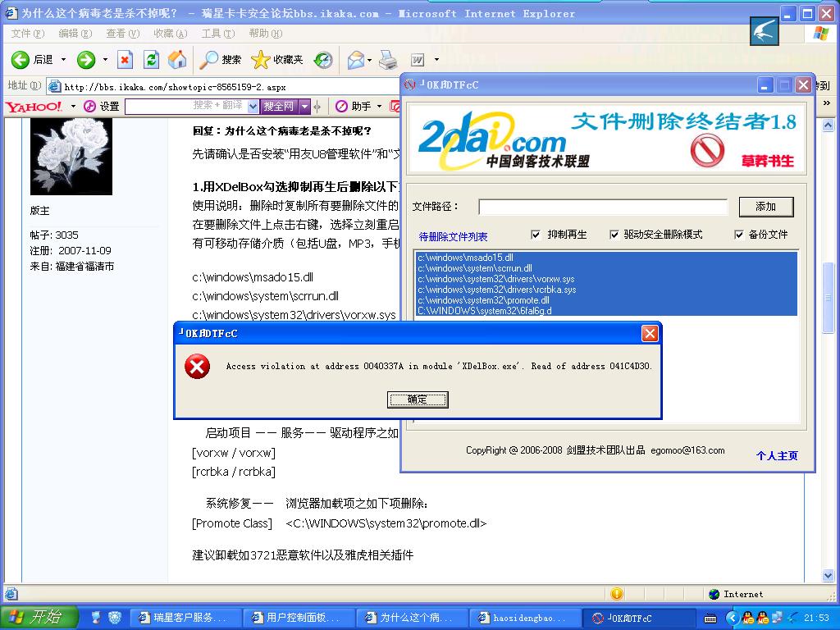Click the 添加 button in XDelBox

coord(766,207)
